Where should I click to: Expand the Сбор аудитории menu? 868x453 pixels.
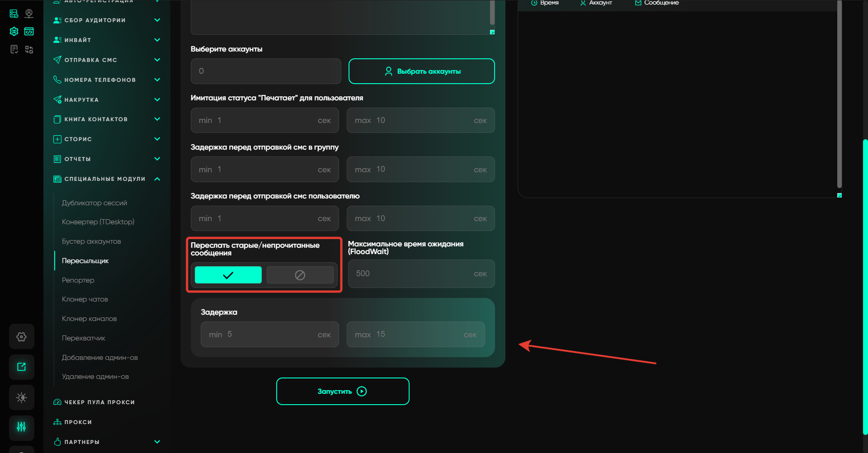point(157,20)
